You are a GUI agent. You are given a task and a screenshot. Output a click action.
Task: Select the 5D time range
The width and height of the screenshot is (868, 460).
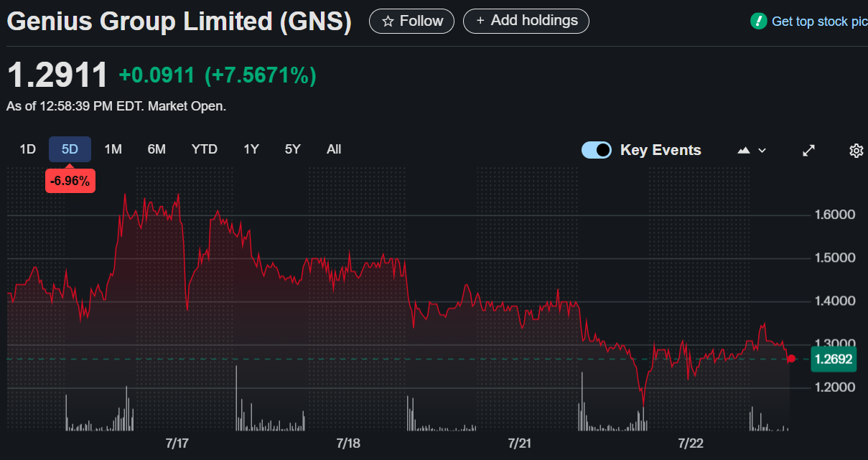tap(70, 149)
